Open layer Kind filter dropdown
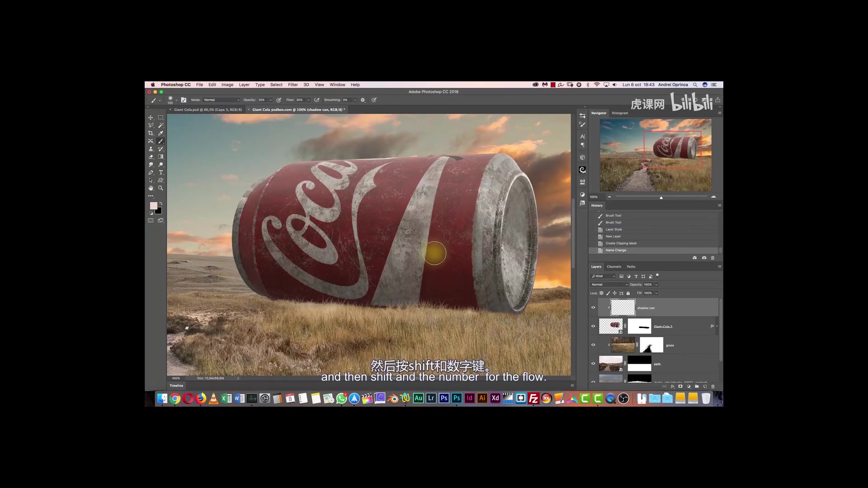 [603, 276]
